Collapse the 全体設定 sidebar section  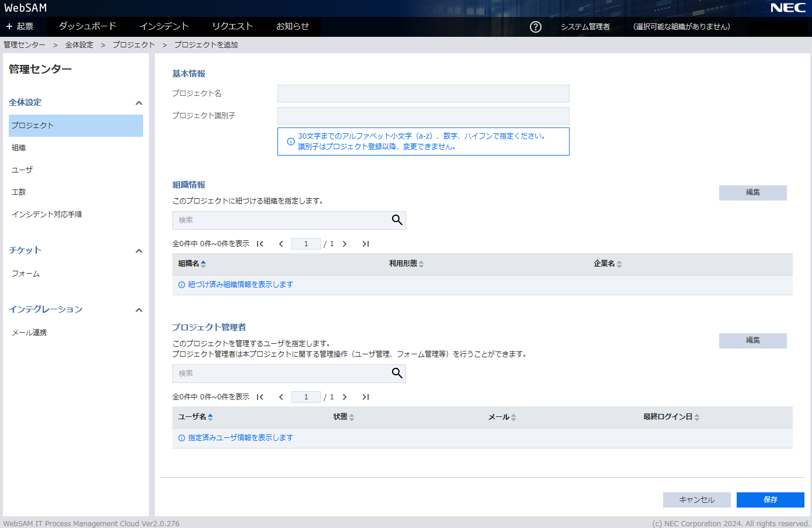click(138, 103)
